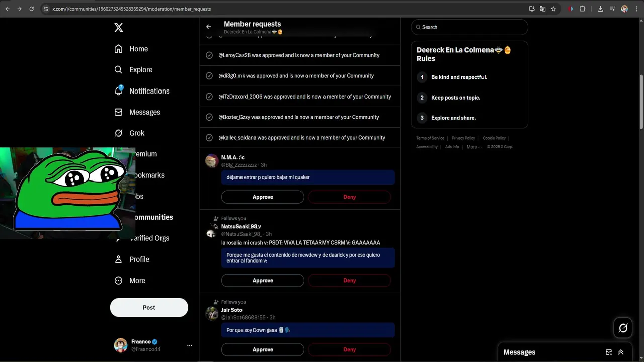Image resolution: width=644 pixels, height=362 pixels.
Task: Open the floating Grok button
Action: coord(623,328)
